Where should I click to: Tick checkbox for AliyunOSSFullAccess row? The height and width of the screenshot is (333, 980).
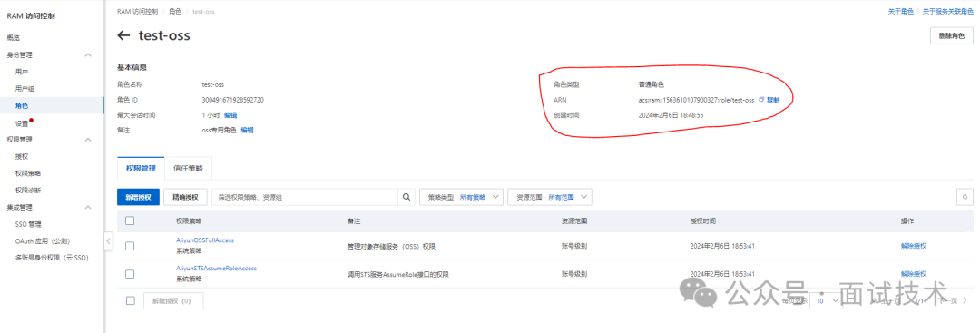coord(130,246)
